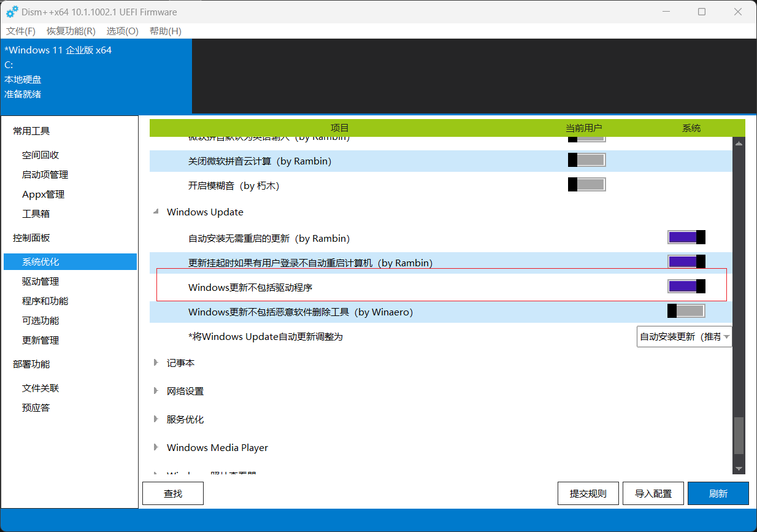Viewport: 757px width, 532px height.
Task: Toggle 关闭微软拼音云计算 setting
Action: coord(586,160)
